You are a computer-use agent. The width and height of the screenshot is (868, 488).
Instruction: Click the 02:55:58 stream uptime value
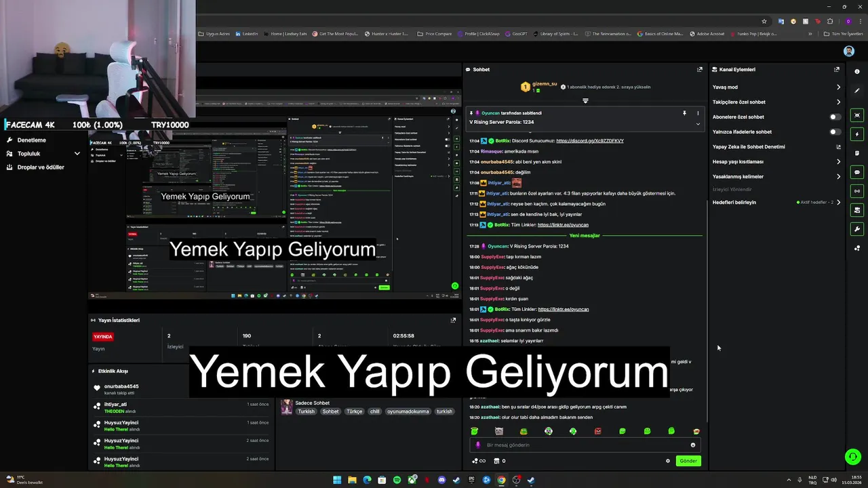click(403, 336)
